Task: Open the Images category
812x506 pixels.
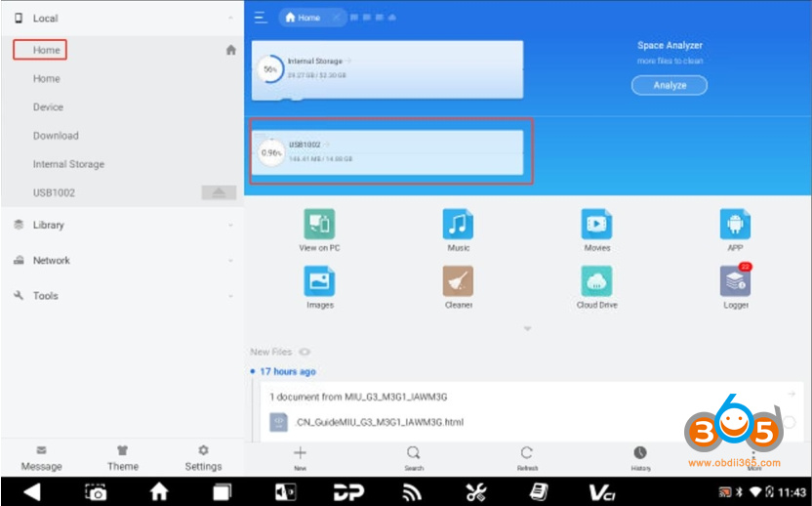Action: coord(319,281)
